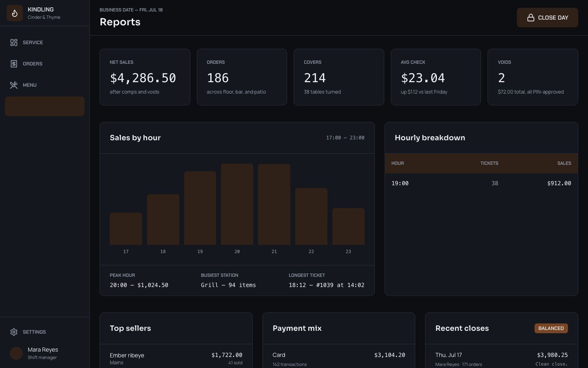The image size is (588, 368).
Task: Click Mara Reyes avatar circle
Action: tap(16, 353)
